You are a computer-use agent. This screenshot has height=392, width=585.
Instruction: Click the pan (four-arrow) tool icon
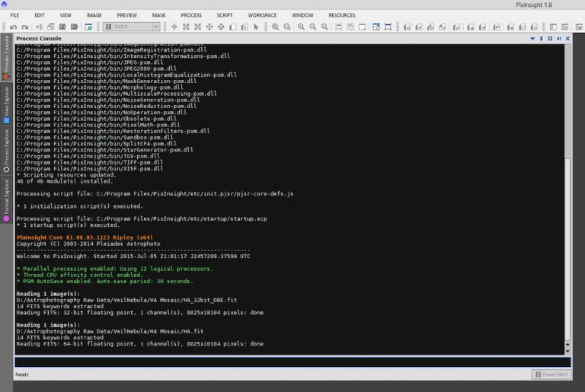click(x=221, y=27)
